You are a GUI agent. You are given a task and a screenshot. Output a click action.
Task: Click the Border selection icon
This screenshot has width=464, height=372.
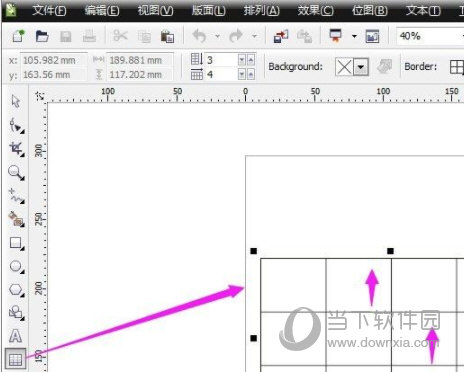click(456, 67)
